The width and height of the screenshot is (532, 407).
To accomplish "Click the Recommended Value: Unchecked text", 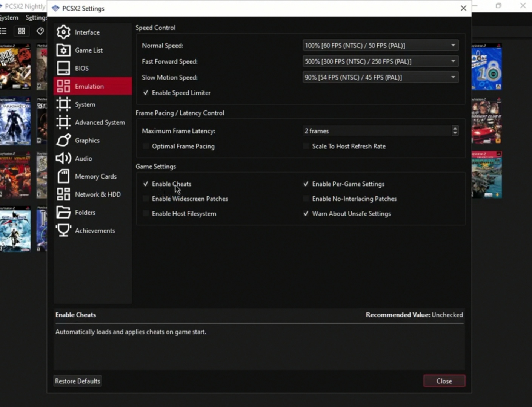I will [x=414, y=315].
